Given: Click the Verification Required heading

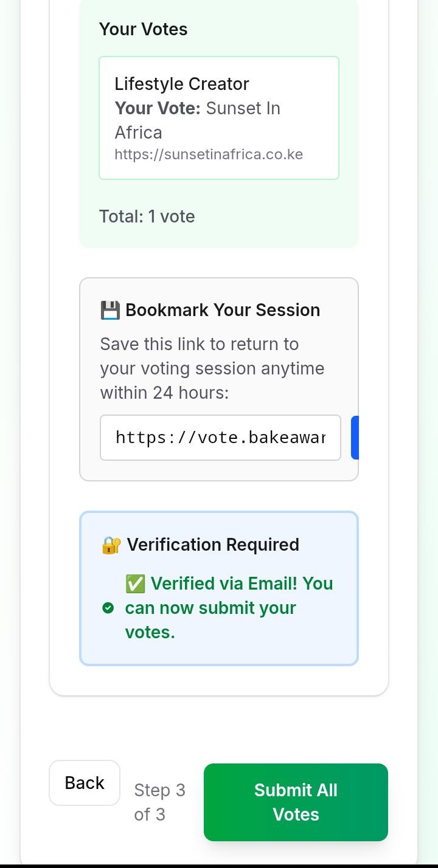Looking at the screenshot, I should (x=213, y=545).
